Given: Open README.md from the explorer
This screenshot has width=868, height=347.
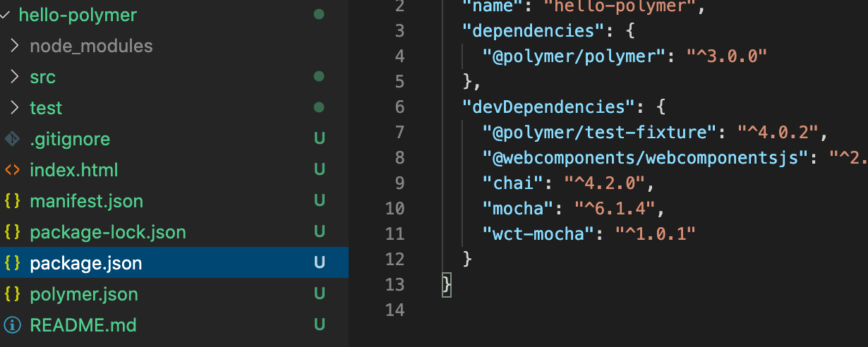Looking at the screenshot, I should click(83, 325).
